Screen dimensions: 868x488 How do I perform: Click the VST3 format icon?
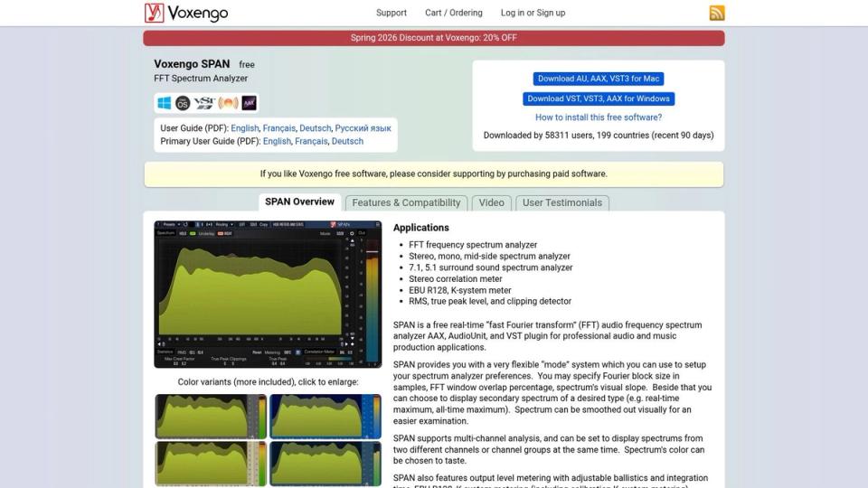tap(204, 103)
